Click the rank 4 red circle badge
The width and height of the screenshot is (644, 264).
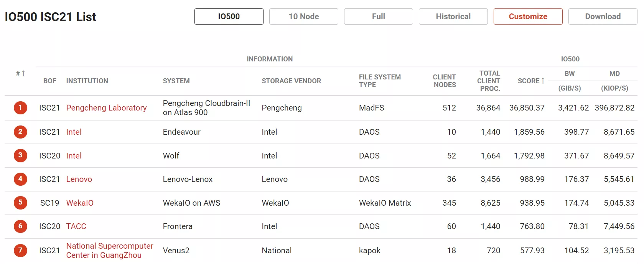click(x=20, y=179)
